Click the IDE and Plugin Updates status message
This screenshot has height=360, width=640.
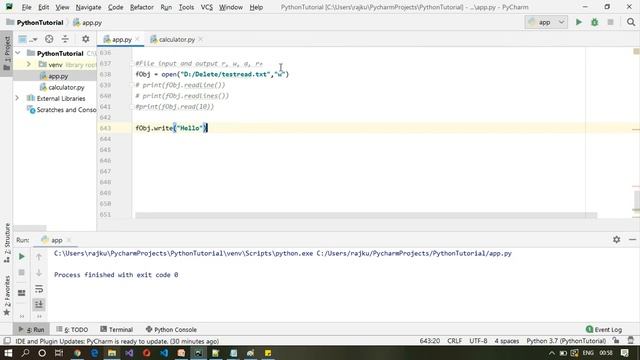(117, 341)
